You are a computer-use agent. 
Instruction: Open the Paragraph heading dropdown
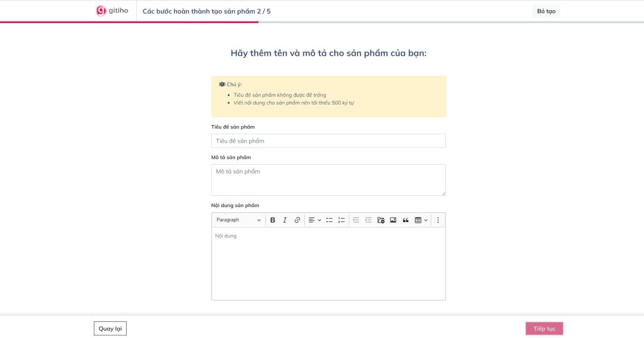pos(238,220)
